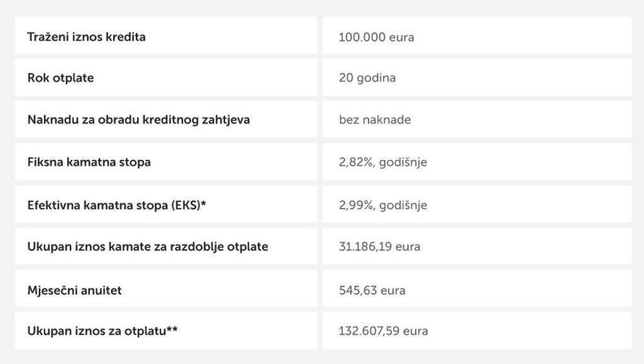Click the 'Traženi iznos kredita' label
This screenshot has width=644, height=364.
point(86,37)
